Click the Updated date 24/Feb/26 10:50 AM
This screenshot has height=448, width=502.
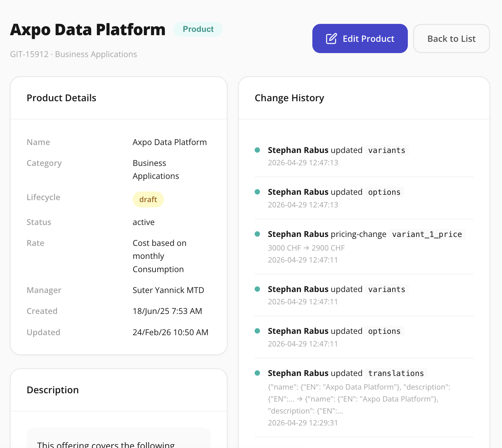[x=170, y=332]
